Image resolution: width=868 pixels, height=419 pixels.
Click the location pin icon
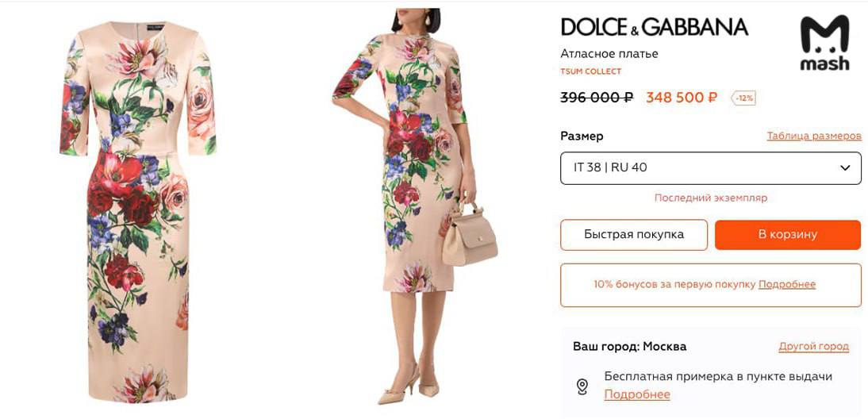(x=582, y=386)
